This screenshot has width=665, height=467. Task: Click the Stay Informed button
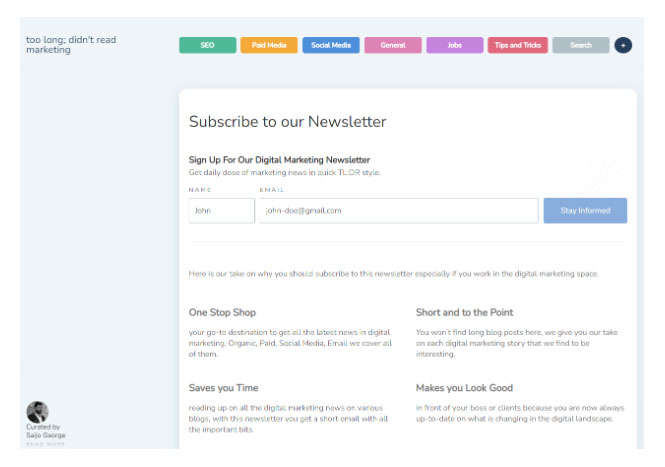(585, 210)
